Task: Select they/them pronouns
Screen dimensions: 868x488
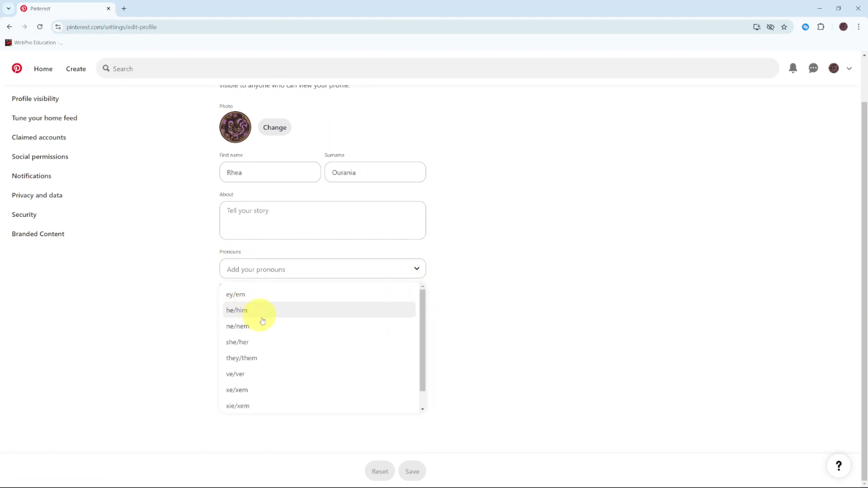Action: [x=319, y=358]
